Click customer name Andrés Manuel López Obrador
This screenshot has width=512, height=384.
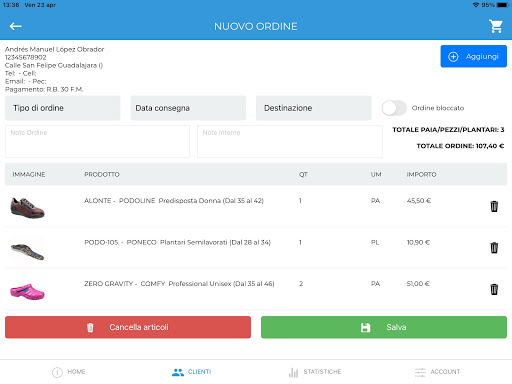(54, 49)
